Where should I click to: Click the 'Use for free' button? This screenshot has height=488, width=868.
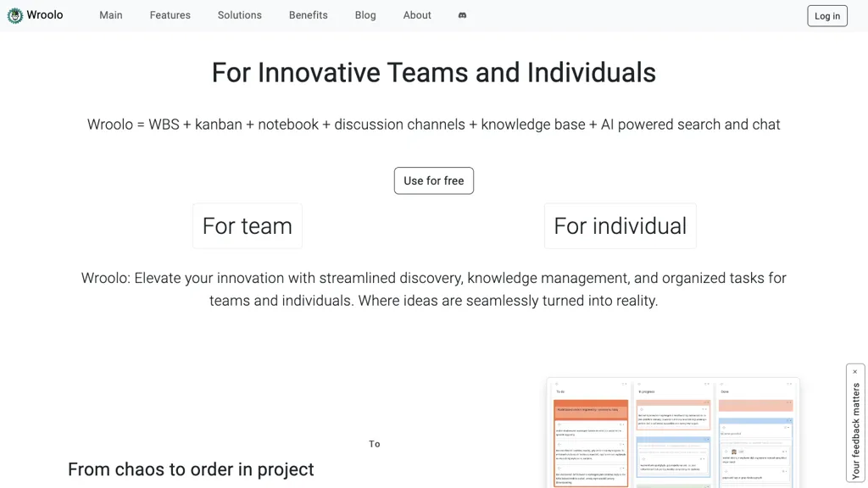(x=434, y=180)
